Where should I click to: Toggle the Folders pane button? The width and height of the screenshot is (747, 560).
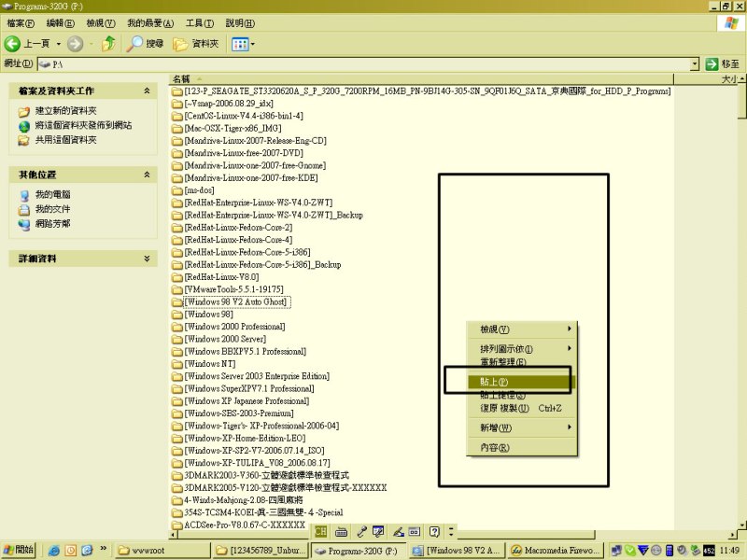click(196, 44)
